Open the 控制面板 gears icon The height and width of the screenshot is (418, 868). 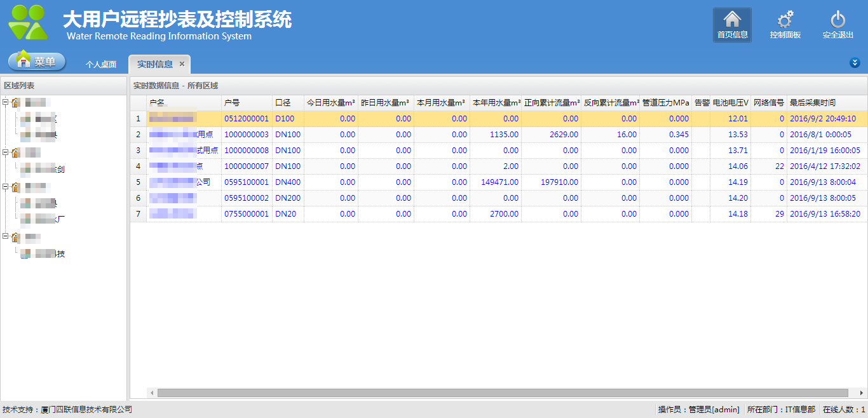click(x=785, y=25)
